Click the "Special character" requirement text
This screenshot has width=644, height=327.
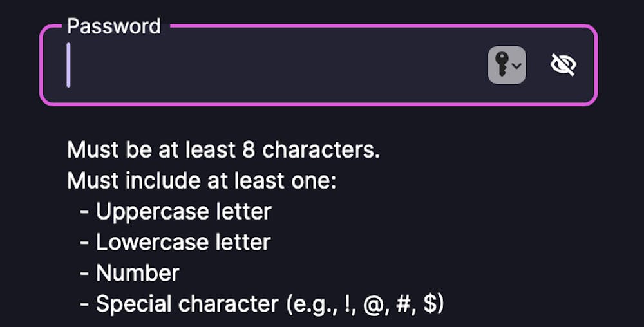(187, 304)
